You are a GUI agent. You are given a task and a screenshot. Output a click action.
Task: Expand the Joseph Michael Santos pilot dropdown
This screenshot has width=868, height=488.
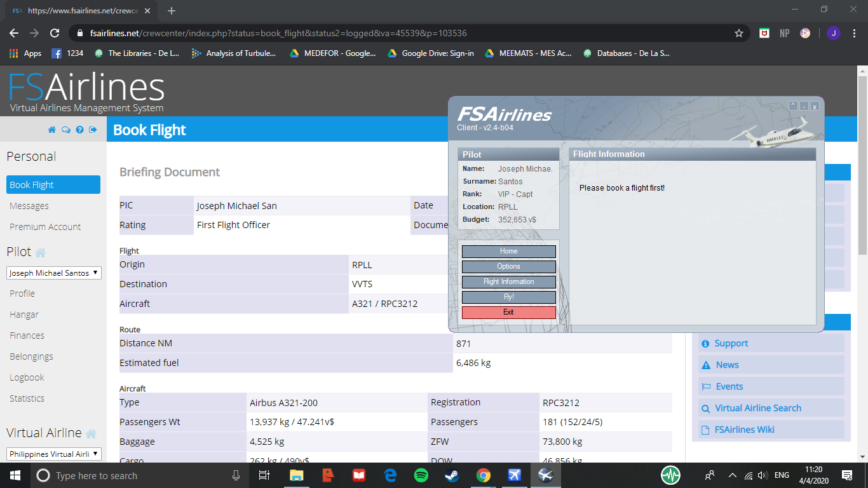54,273
